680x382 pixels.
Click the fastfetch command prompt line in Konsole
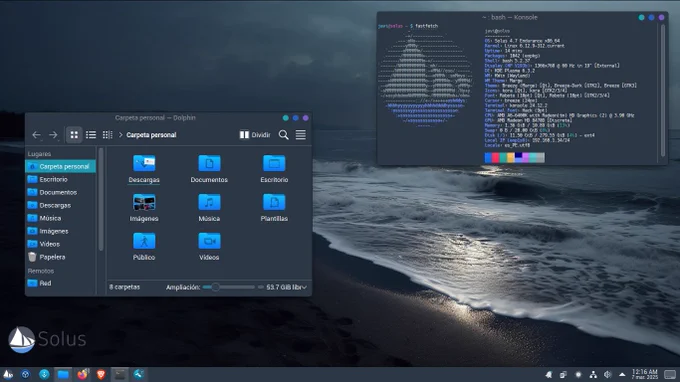[408, 26]
